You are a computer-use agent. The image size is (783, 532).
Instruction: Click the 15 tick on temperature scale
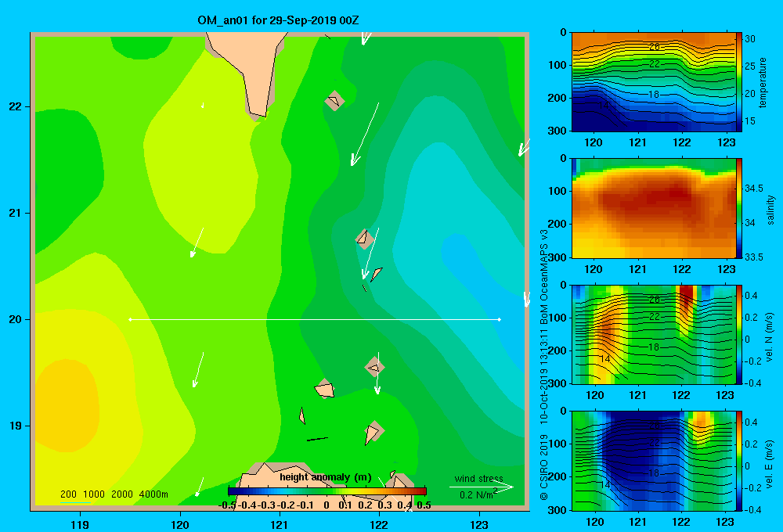pyautogui.click(x=749, y=121)
